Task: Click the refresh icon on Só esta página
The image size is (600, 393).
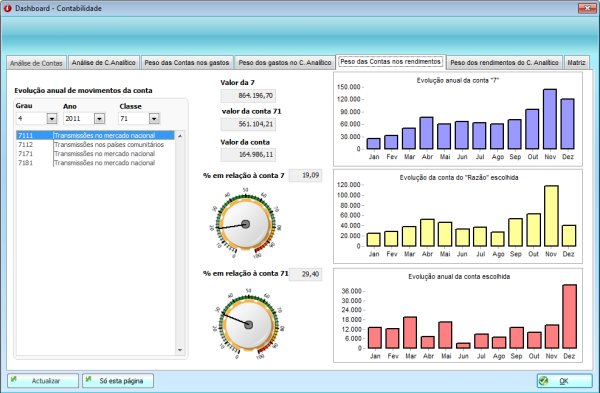Action: (89, 379)
